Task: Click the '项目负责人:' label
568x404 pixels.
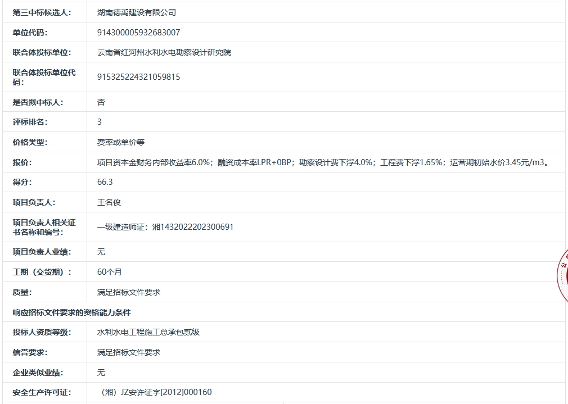Action: (34, 203)
